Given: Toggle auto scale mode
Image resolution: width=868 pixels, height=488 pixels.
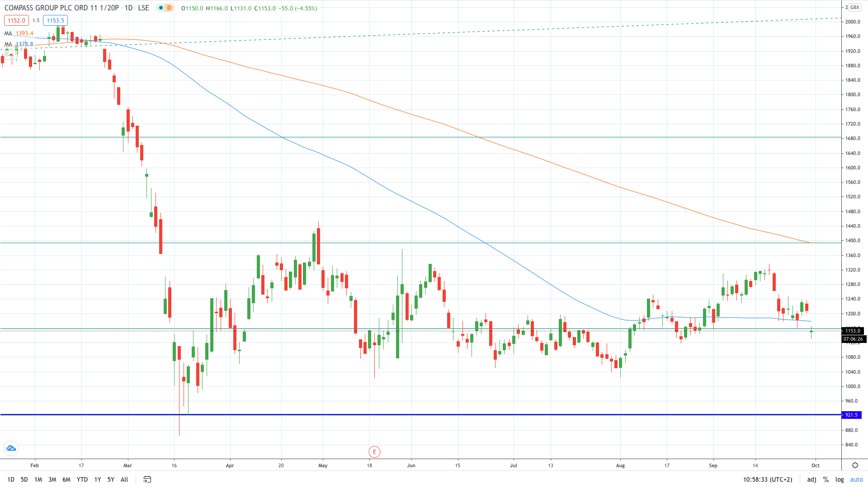Looking at the screenshot, I should [x=857, y=479].
